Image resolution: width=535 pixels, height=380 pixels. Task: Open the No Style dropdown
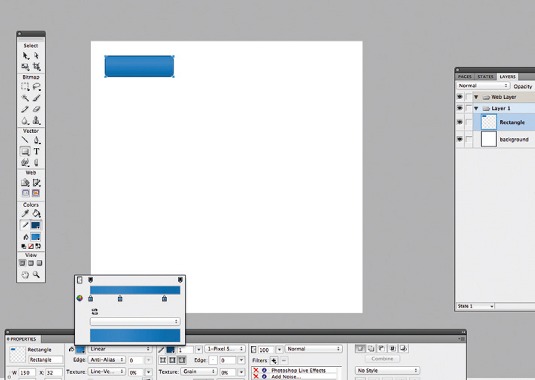coord(387,370)
